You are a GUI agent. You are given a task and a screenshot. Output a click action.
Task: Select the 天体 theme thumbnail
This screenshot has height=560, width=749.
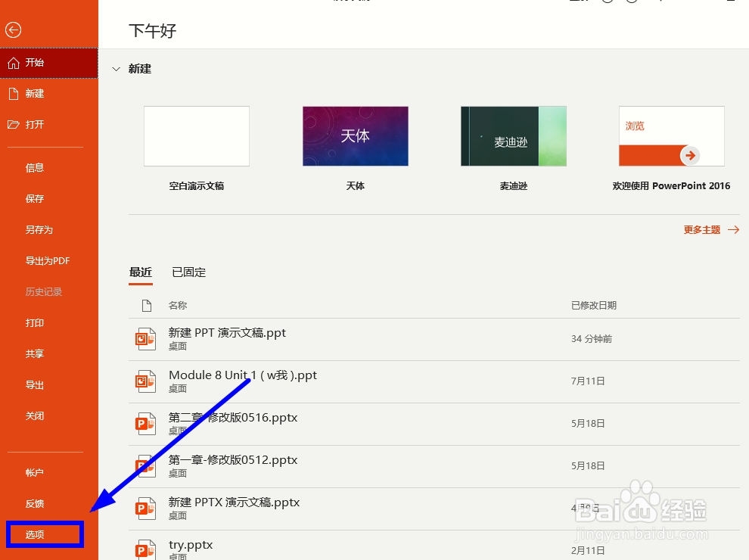pyautogui.click(x=356, y=136)
